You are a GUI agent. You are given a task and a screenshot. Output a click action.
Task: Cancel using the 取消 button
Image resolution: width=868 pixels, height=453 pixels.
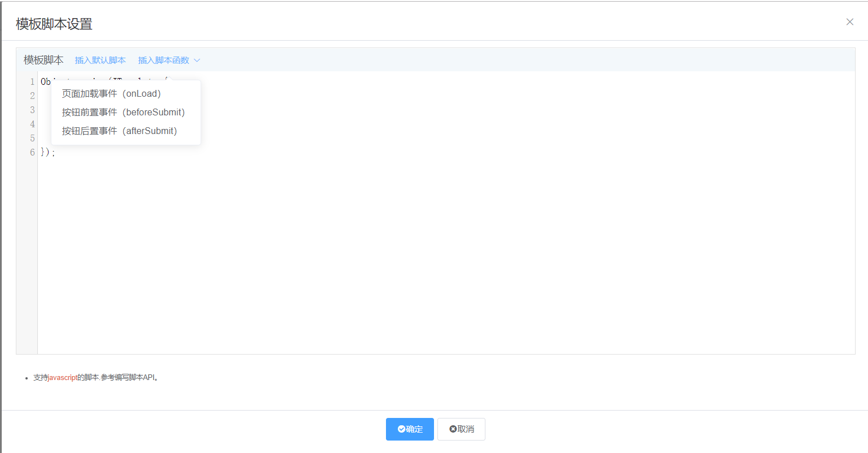point(461,429)
